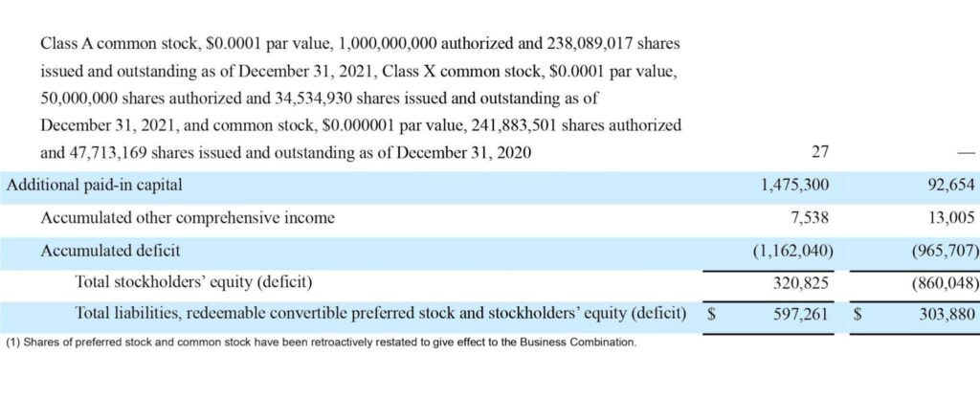Click the 597,261 total liabilities amount
980x420 pixels.
[802, 315]
